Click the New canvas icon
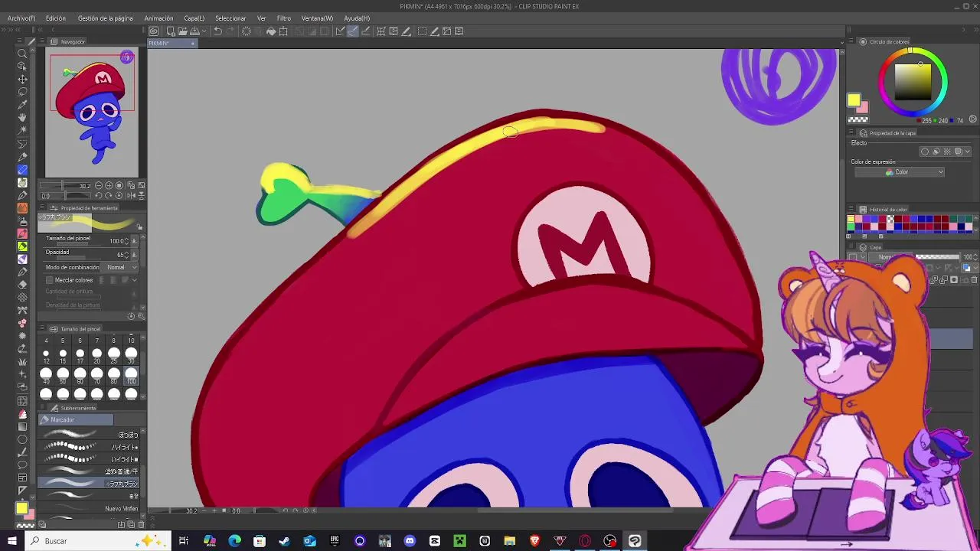980x551 pixels. [x=171, y=31]
